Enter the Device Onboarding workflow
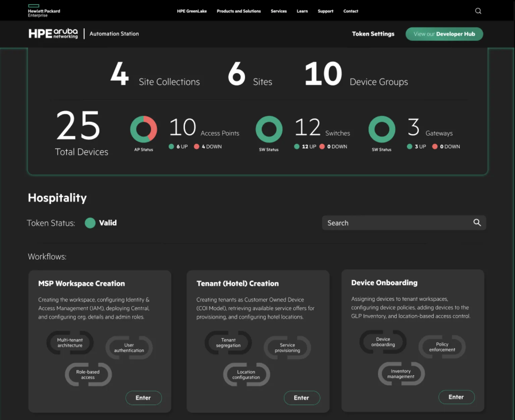515x420 pixels. pos(456,397)
